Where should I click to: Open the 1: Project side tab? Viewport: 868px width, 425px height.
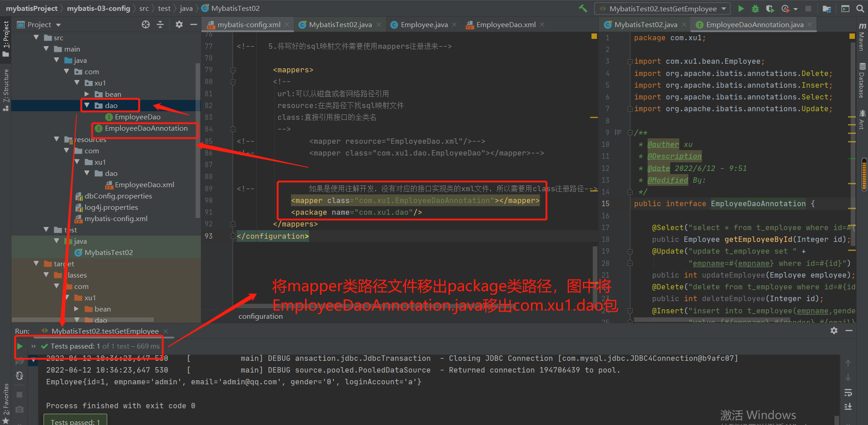(x=6, y=38)
